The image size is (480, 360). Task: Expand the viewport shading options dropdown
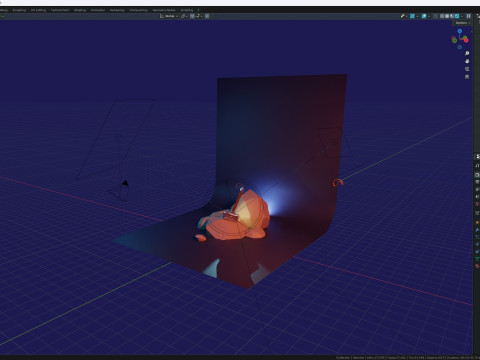(x=462, y=16)
